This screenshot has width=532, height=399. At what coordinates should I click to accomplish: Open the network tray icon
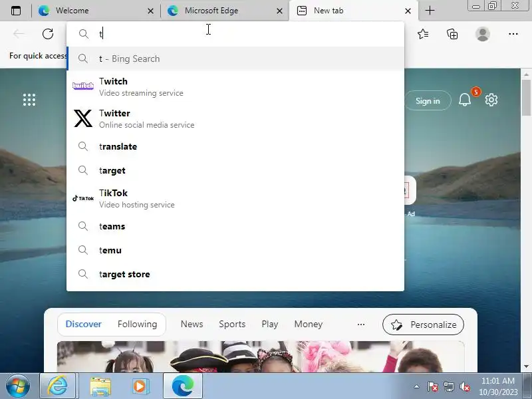pos(449,387)
